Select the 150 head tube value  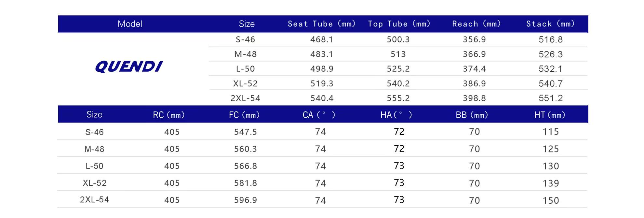pos(551,200)
